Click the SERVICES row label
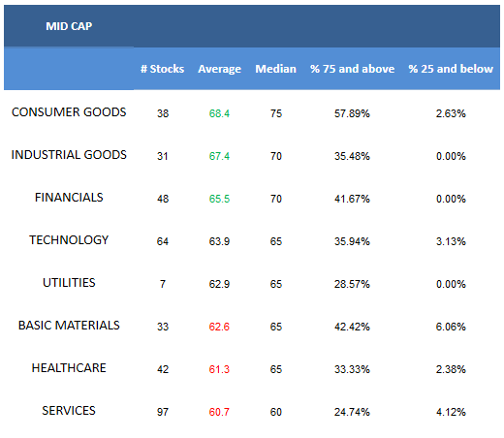Image resolution: width=504 pixels, height=438 pixels. point(69,411)
